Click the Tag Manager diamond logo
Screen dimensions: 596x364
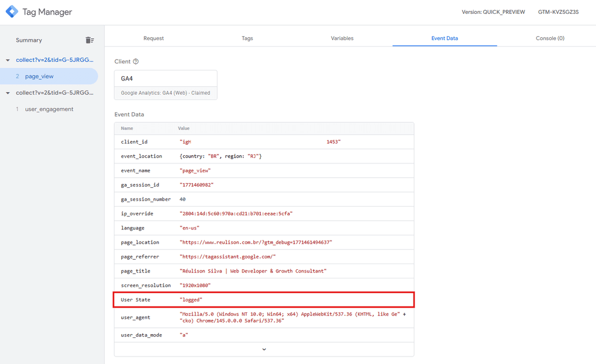[x=12, y=11]
